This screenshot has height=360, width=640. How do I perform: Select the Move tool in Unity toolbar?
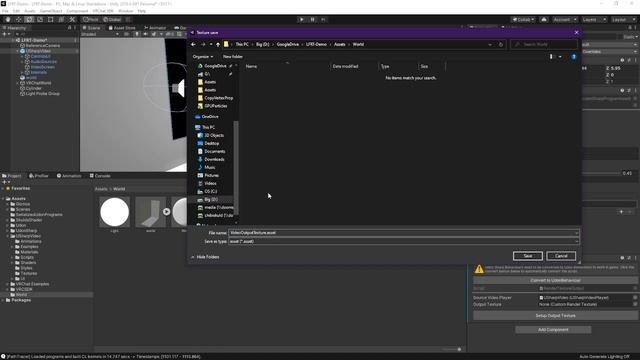click(x=18, y=20)
